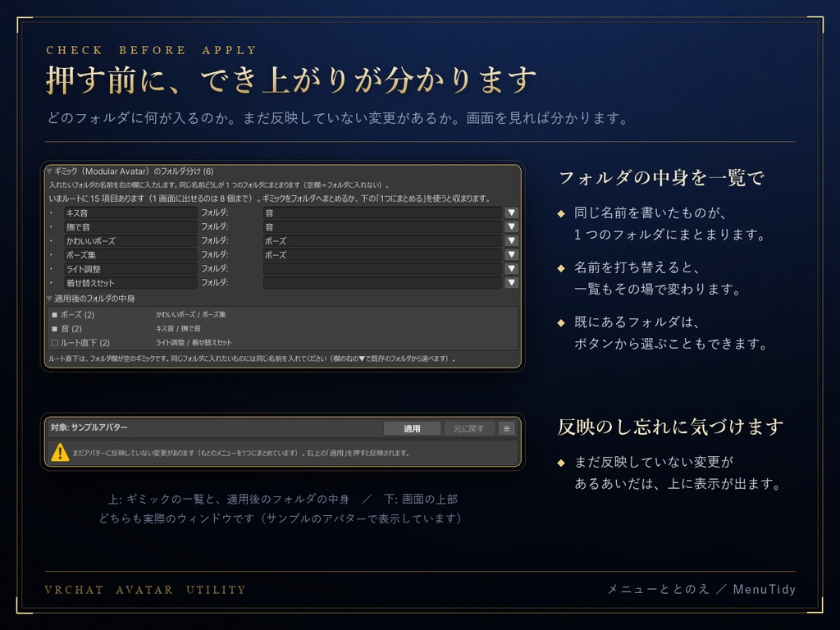Screen dimensions: 840x630
Task: Focus the empty folder field for 着せ替えセット
Action: pos(382,282)
